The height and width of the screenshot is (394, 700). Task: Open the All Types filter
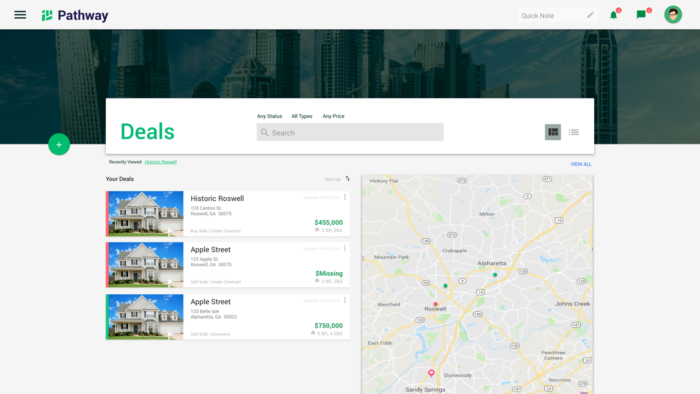[302, 116]
